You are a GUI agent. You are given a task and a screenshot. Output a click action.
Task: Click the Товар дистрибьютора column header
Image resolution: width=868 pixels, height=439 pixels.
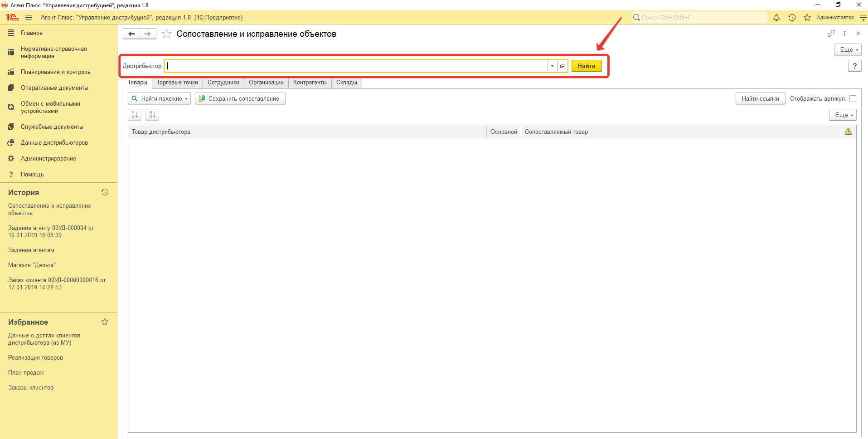point(307,132)
